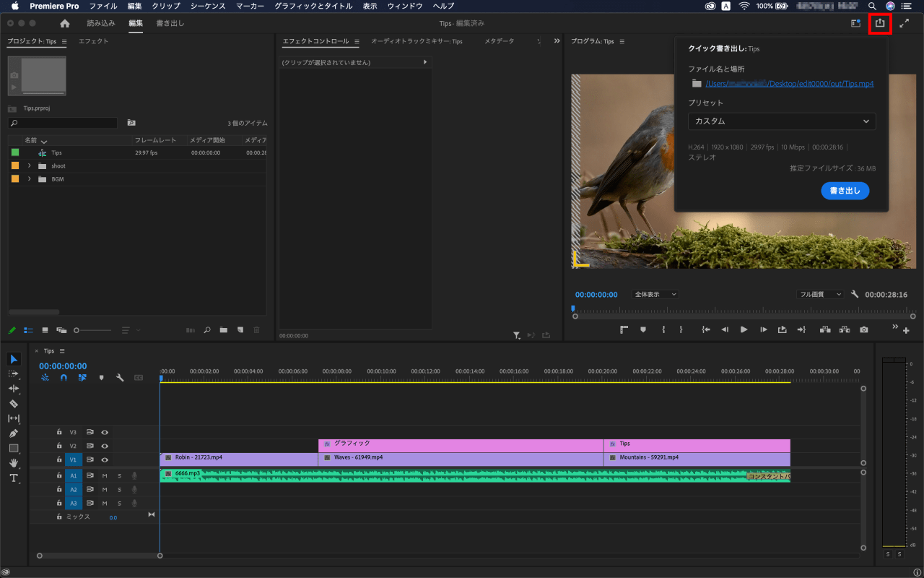The width and height of the screenshot is (924, 578).
Task: Click Mark In bracket button
Action: 663,329
